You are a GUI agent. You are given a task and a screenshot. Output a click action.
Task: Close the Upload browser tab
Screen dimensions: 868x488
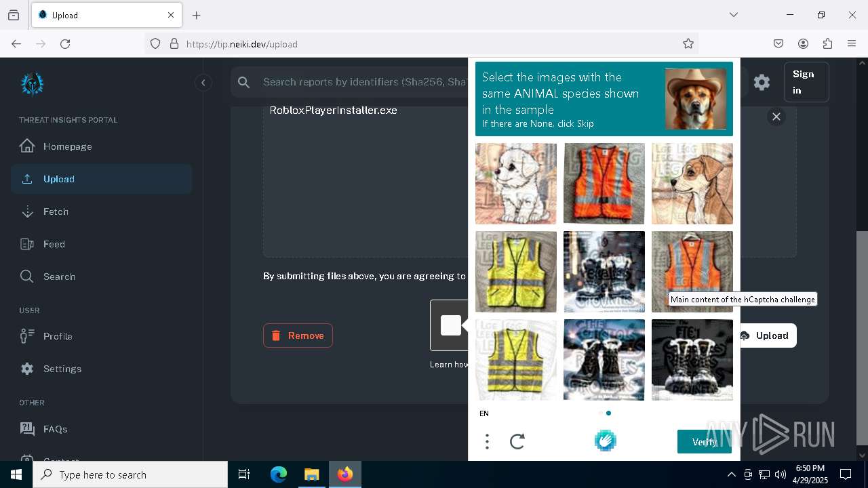coord(171,15)
